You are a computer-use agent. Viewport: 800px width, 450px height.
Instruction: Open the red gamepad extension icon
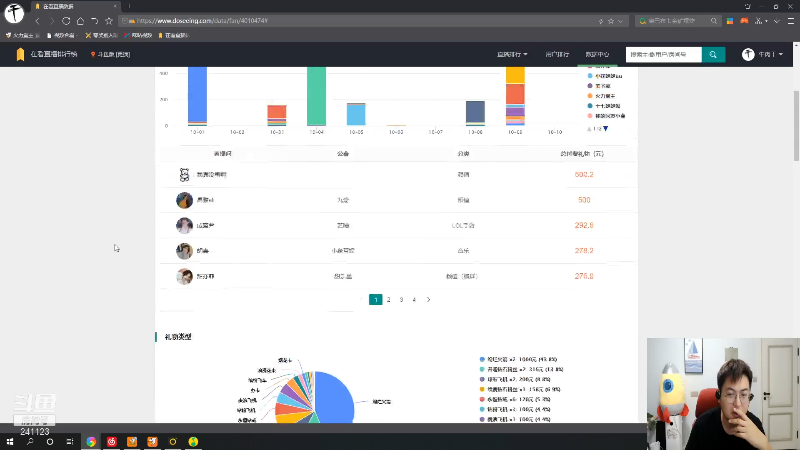tap(744, 21)
